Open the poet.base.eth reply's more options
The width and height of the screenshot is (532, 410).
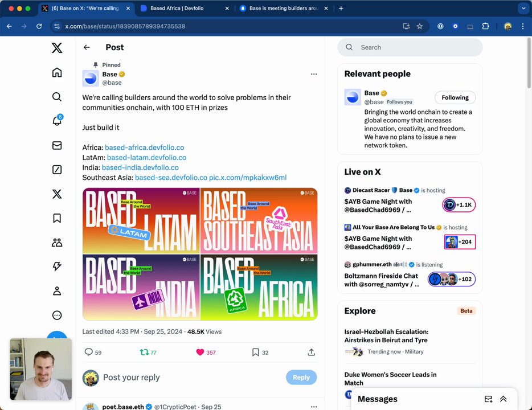coord(314,406)
